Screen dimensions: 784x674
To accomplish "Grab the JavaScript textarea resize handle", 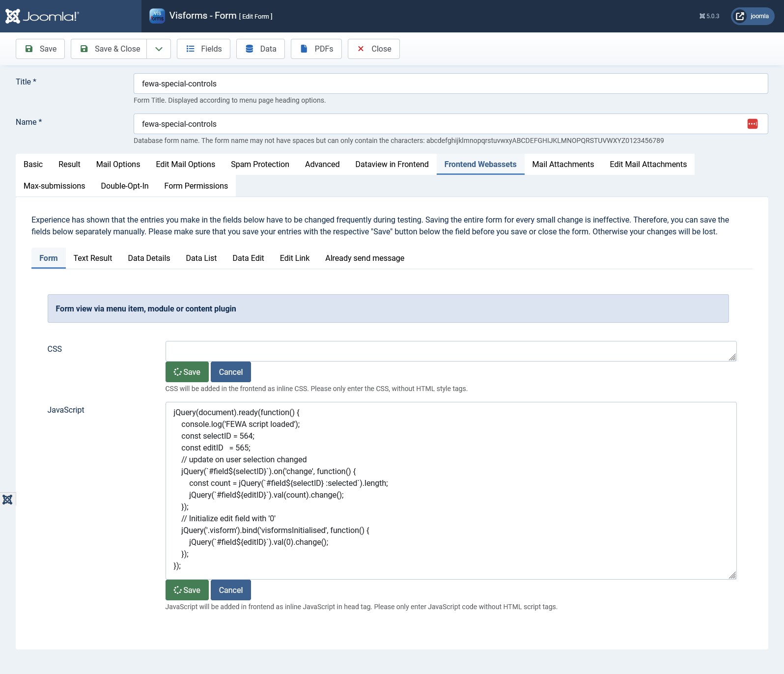I will 732,575.
